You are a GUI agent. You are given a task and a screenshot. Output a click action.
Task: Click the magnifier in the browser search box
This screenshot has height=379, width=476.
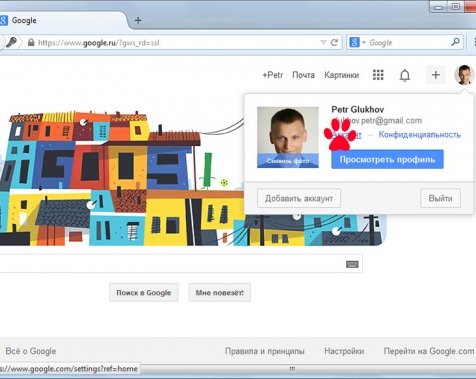455,42
